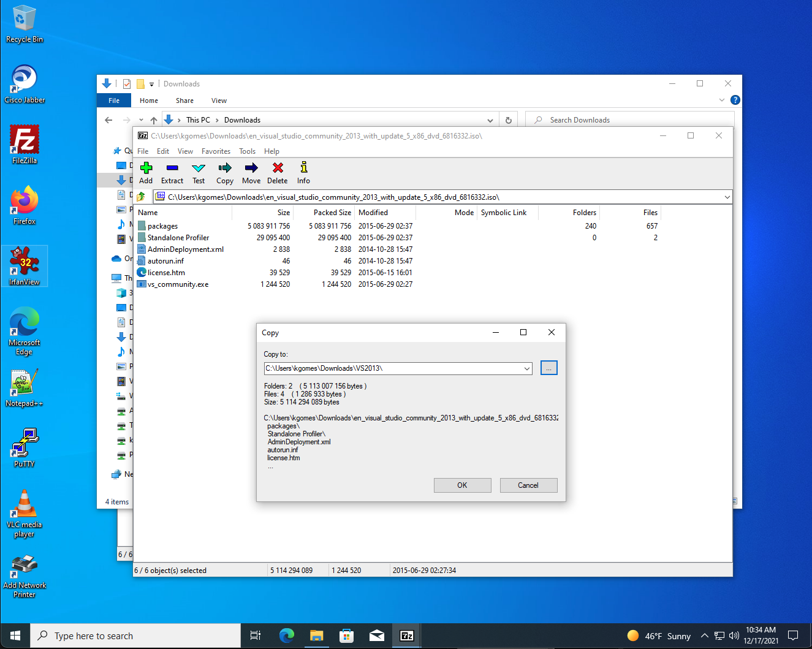Confirm copy with OK button
This screenshot has width=812, height=649.
[x=462, y=485]
